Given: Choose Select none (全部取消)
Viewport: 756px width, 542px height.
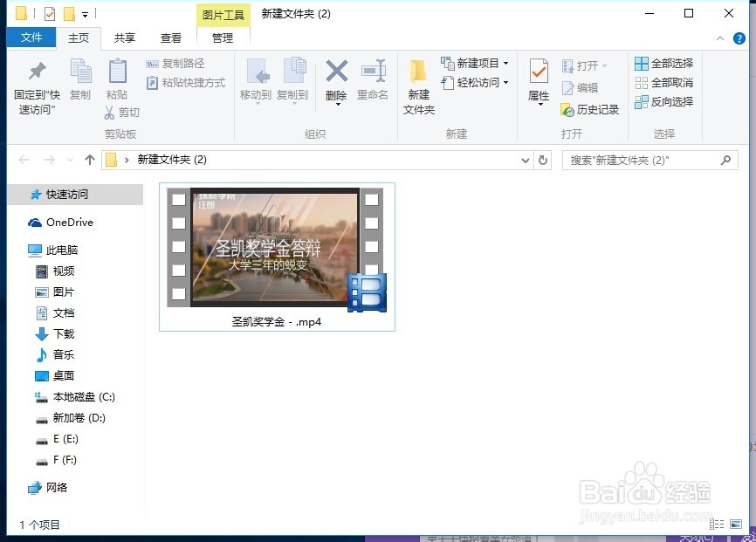Looking at the screenshot, I should [664, 82].
